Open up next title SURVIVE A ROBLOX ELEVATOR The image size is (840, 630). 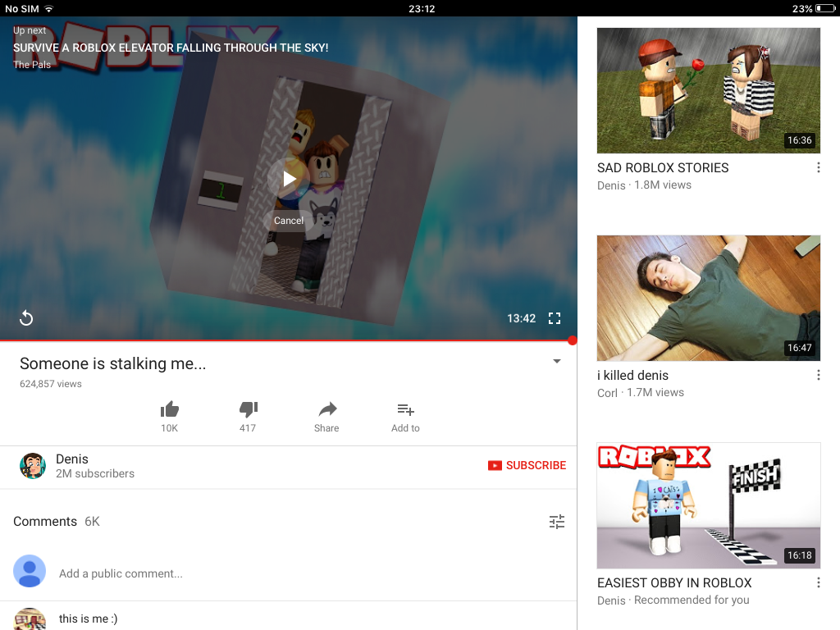click(171, 48)
